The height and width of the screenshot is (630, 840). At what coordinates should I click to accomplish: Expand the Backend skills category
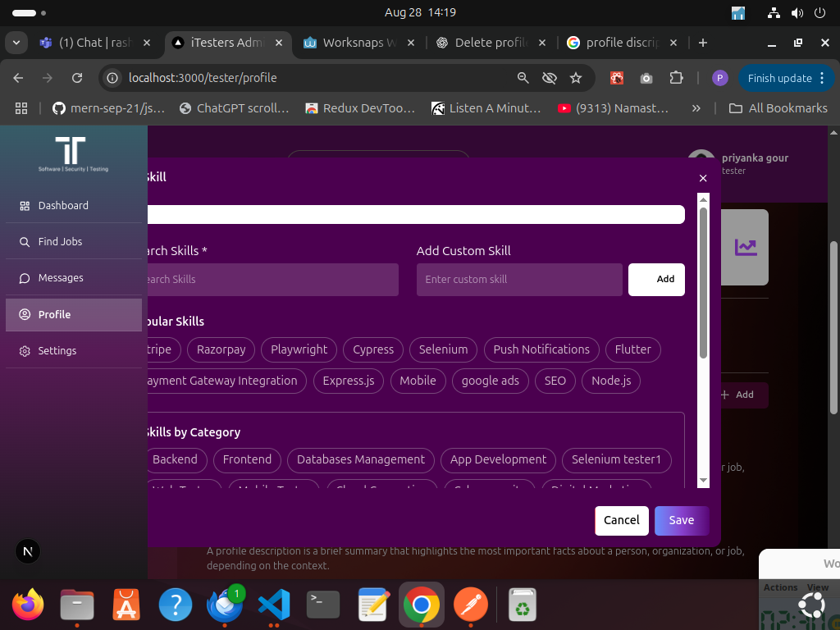[x=175, y=459]
